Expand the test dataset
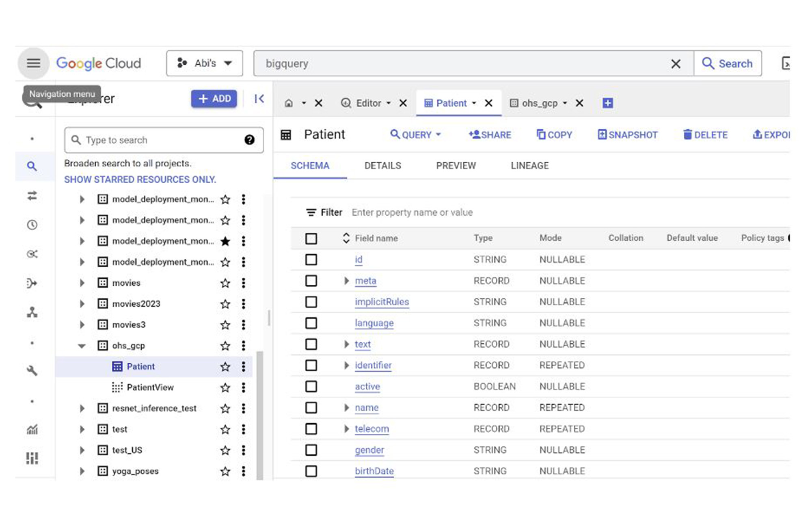 click(x=82, y=429)
